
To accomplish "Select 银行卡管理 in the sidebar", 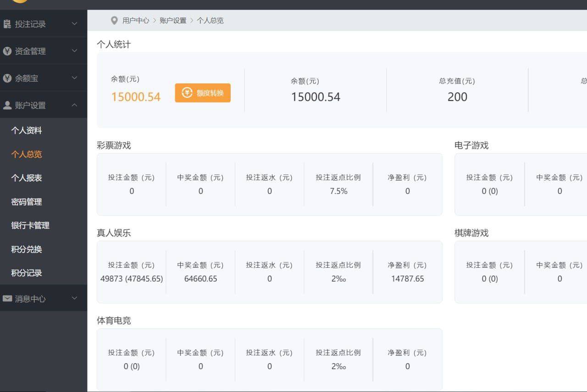I will (x=30, y=226).
